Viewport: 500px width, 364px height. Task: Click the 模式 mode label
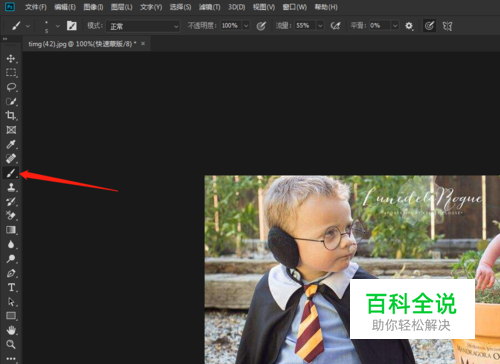tap(95, 26)
